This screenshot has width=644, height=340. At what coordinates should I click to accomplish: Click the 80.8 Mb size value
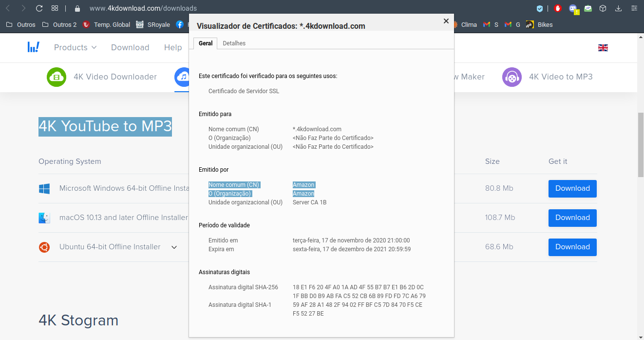pyautogui.click(x=499, y=188)
